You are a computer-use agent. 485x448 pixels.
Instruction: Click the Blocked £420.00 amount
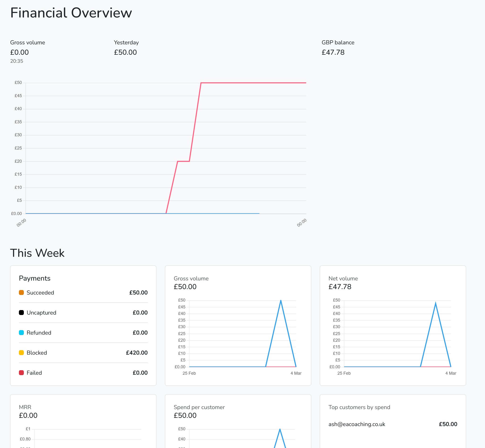tap(137, 353)
